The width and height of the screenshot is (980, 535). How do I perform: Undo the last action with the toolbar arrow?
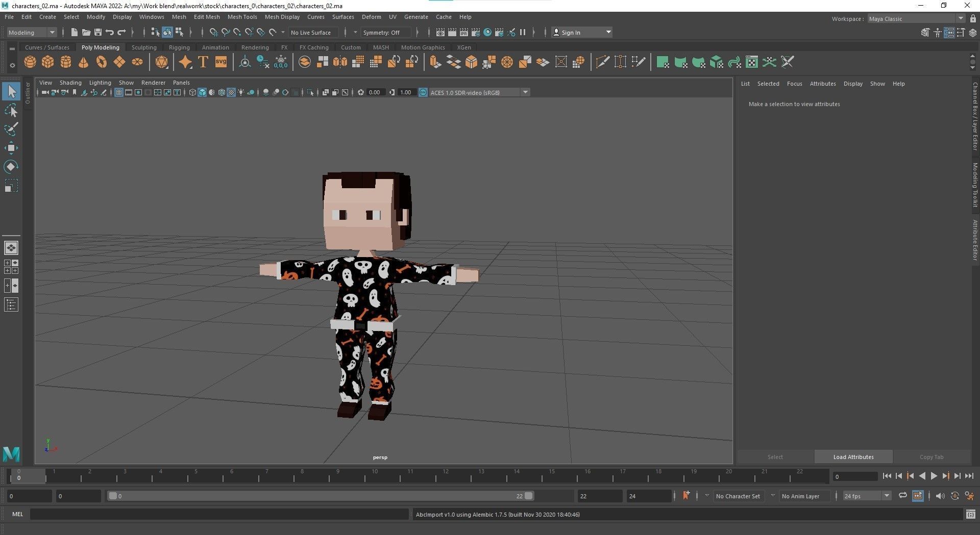pos(110,32)
